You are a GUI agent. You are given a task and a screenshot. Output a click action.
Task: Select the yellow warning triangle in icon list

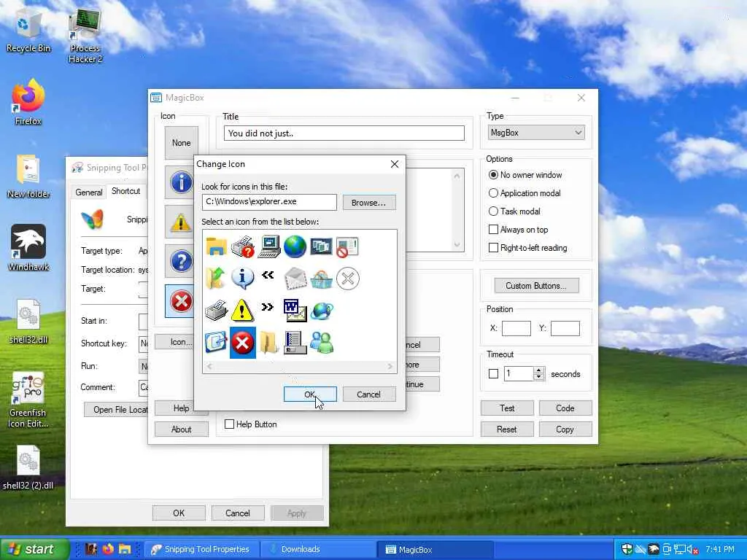coord(242,311)
